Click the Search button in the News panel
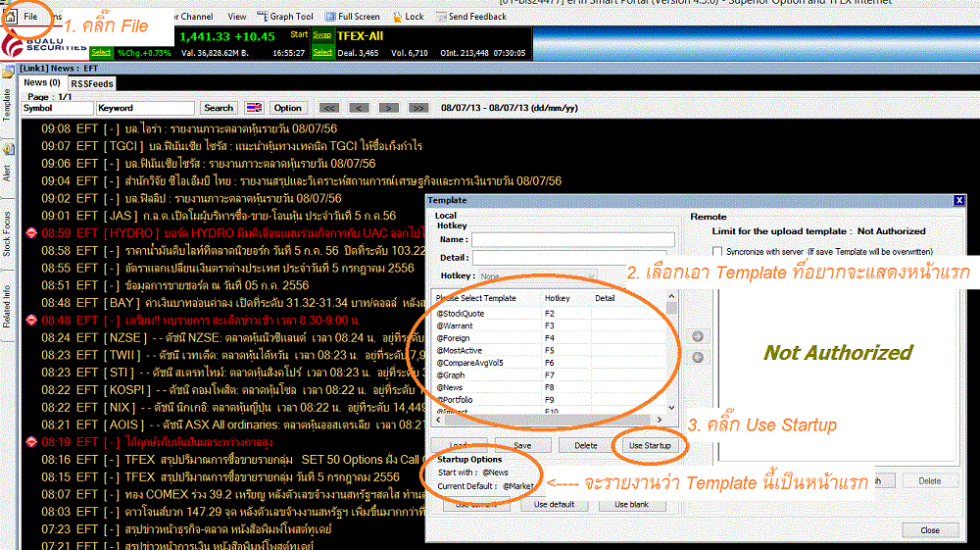The height and width of the screenshot is (550, 980). click(219, 108)
